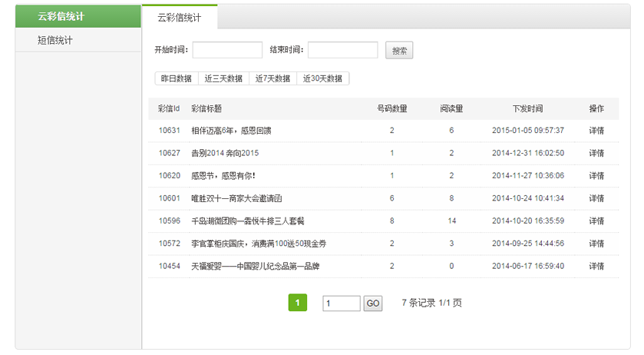Click the 7 条记录 1/1 页 summary

click(431, 304)
